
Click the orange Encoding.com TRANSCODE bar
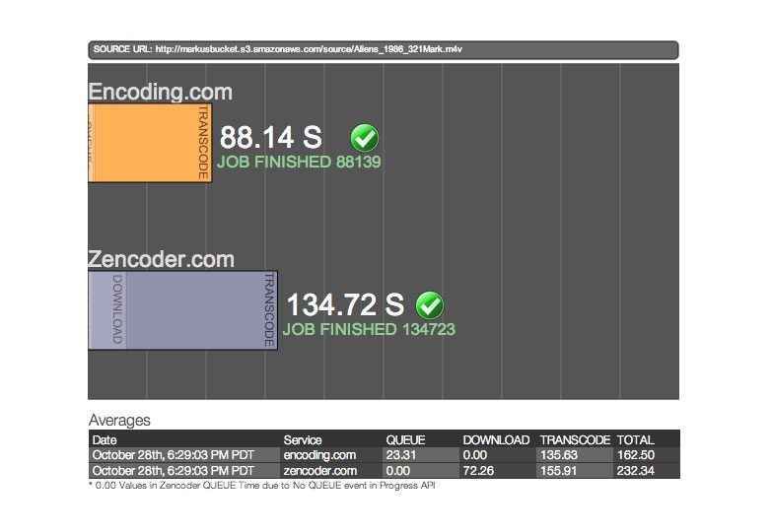pos(153,143)
